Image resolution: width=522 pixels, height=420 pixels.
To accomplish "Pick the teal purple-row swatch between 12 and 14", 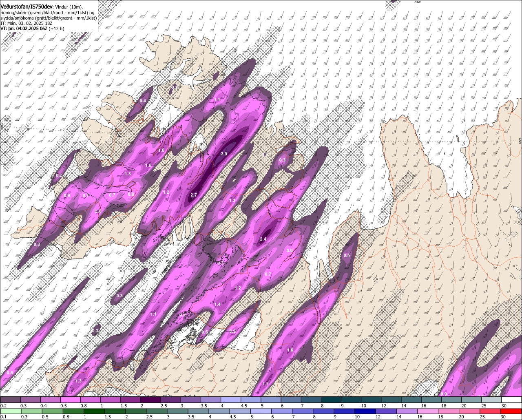I will [x=391, y=400].
